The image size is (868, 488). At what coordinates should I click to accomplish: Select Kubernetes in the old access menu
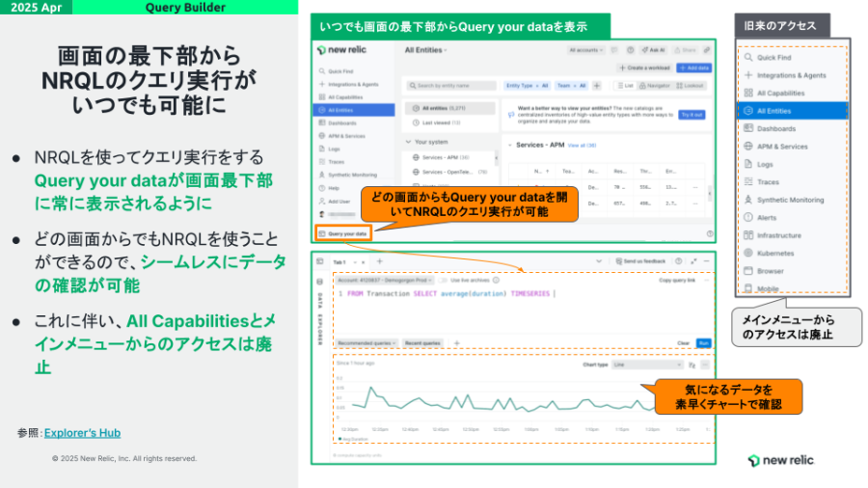pyautogui.click(x=793, y=253)
